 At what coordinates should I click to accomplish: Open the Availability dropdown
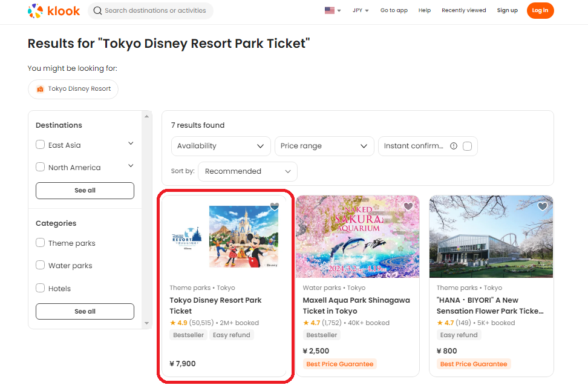(x=221, y=146)
